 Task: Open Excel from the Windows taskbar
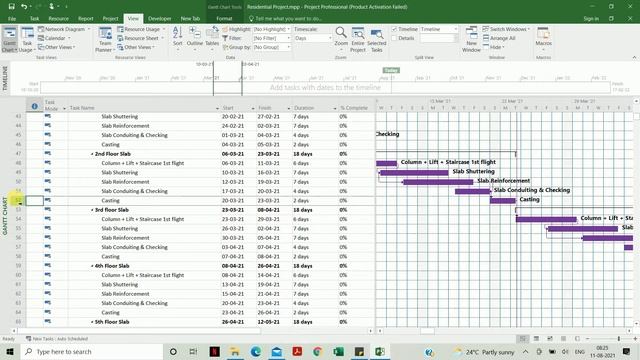click(338, 351)
